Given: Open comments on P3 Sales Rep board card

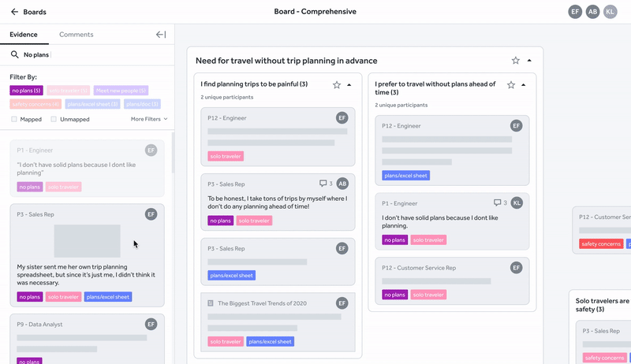Looking at the screenshot, I should pyautogui.click(x=326, y=184).
